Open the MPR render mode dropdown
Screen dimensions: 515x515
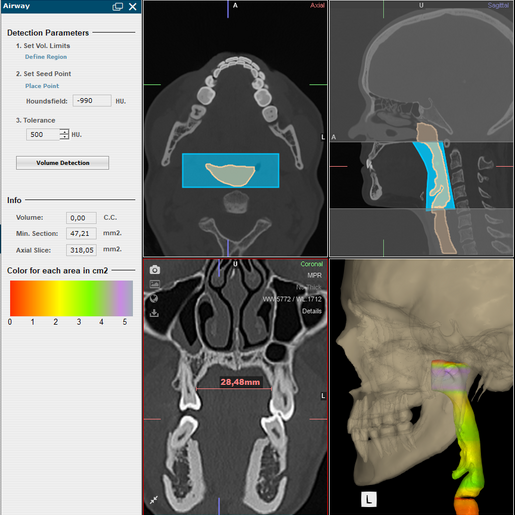pos(314,275)
